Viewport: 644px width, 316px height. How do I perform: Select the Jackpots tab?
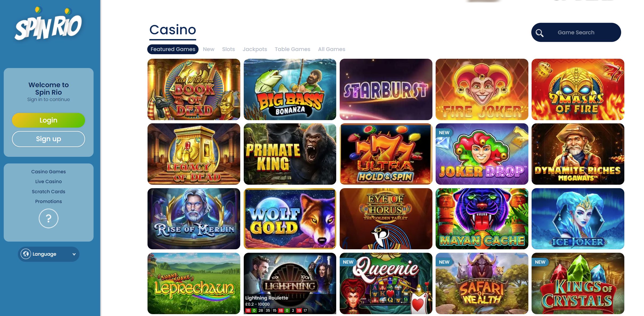pyautogui.click(x=255, y=49)
